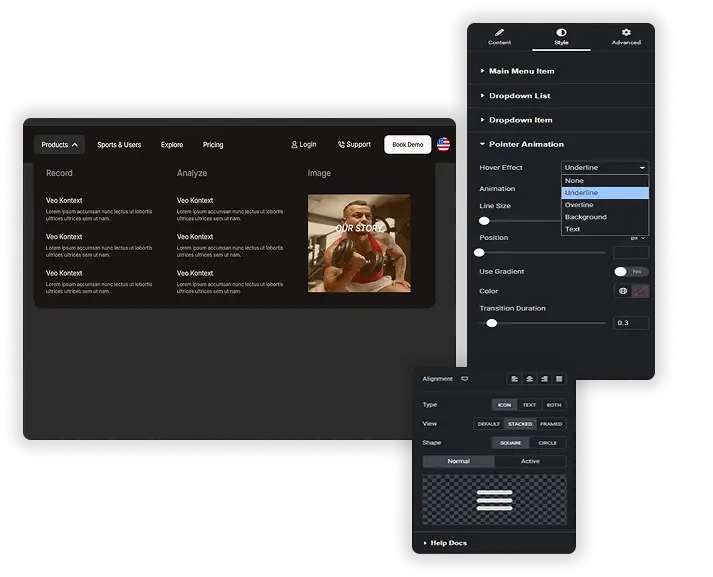
Task: Select Text hover effect option
Action: tap(605, 229)
